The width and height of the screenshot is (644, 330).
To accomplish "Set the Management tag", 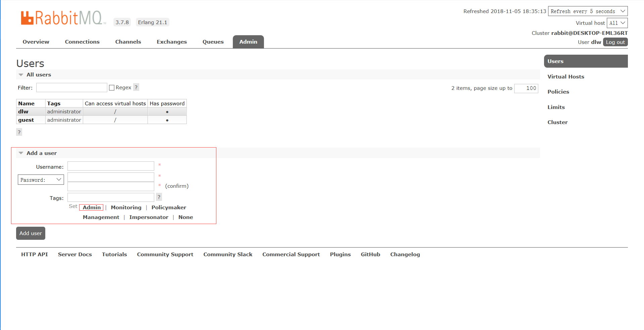I will [x=101, y=217].
